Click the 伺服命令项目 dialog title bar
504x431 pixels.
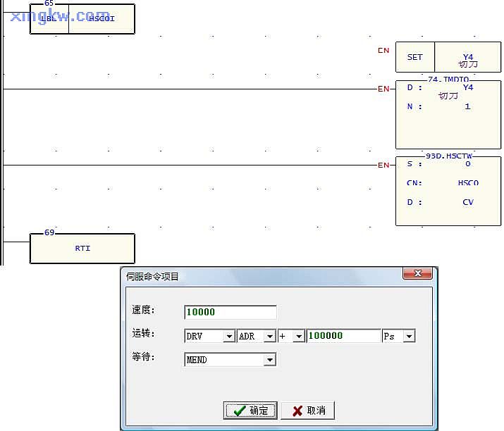click(261, 276)
